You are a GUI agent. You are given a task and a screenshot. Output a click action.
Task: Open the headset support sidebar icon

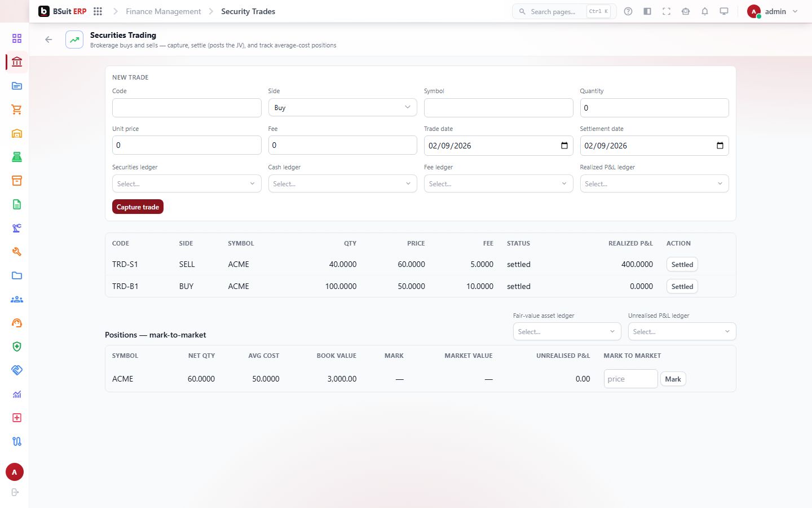17,323
